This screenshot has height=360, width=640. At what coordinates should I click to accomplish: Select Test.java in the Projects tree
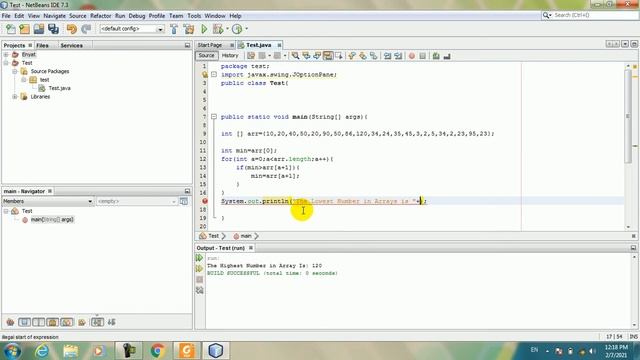(x=60, y=88)
